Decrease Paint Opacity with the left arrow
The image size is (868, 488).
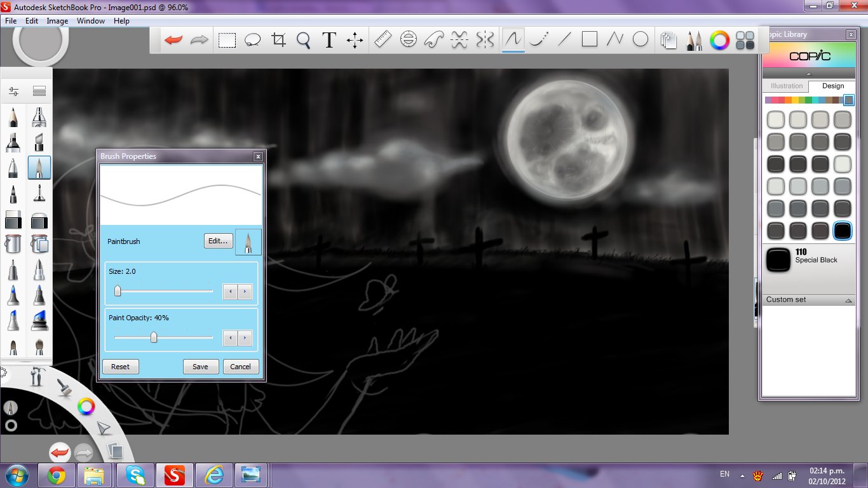point(230,338)
